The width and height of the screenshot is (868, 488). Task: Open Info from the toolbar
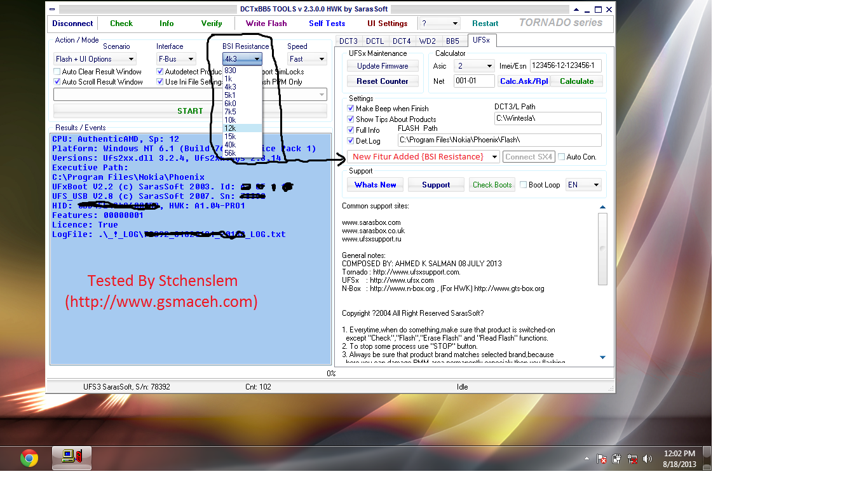pyautogui.click(x=166, y=24)
